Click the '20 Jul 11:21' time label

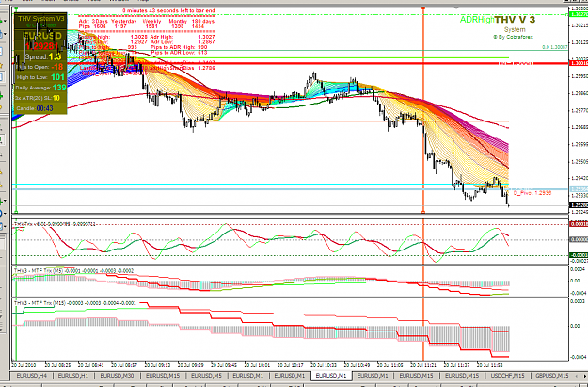click(423, 364)
